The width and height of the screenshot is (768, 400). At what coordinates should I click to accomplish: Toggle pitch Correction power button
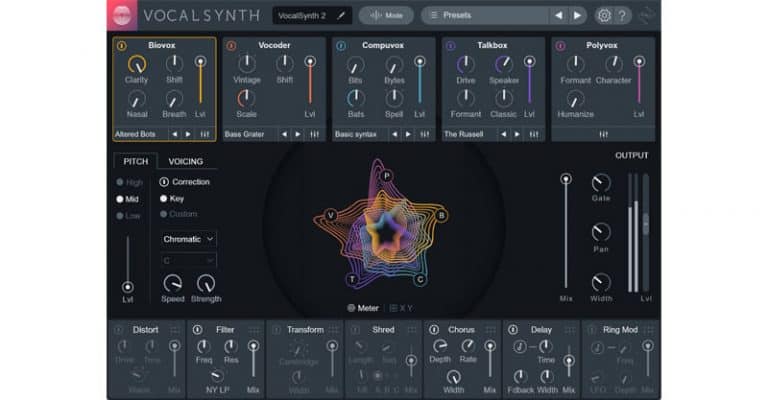click(x=164, y=182)
